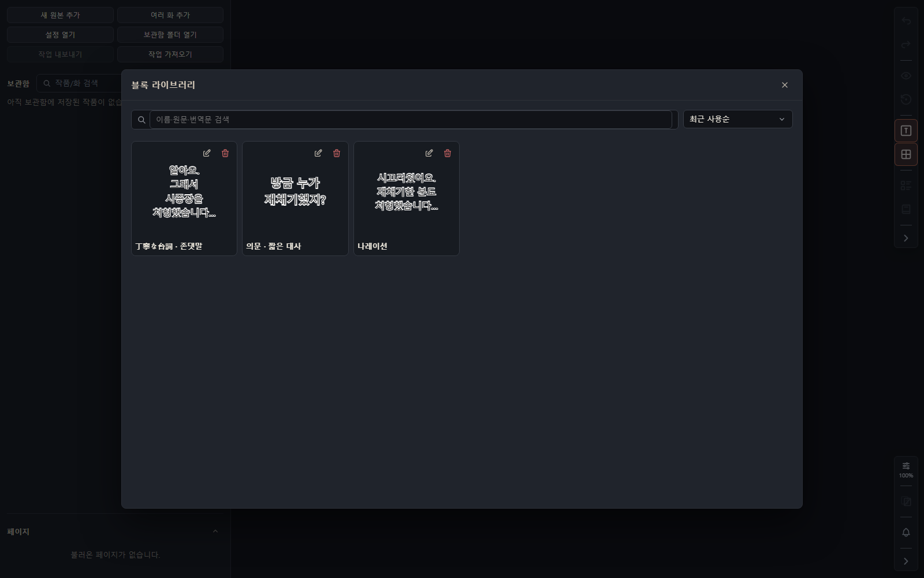The image size is (924, 578).
Task: Click the '작업 가져오기' button
Action: pyautogui.click(x=170, y=54)
